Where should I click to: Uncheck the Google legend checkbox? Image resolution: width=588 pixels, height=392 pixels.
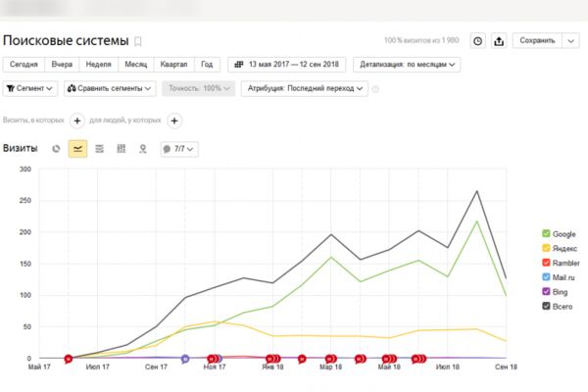coord(546,233)
